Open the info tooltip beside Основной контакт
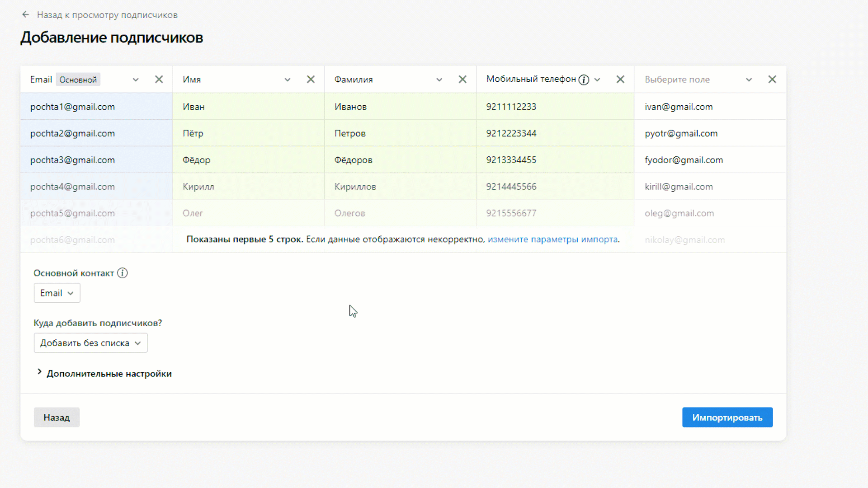Viewport: 868px width, 488px height. [x=122, y=272]
